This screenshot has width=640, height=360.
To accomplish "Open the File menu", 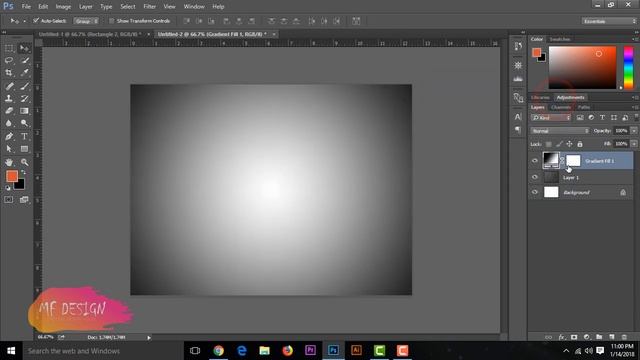I will pos(26,7).
